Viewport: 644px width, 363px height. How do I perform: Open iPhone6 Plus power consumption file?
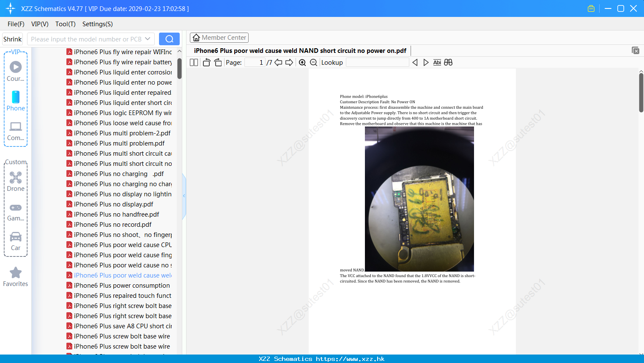point(118,286)
